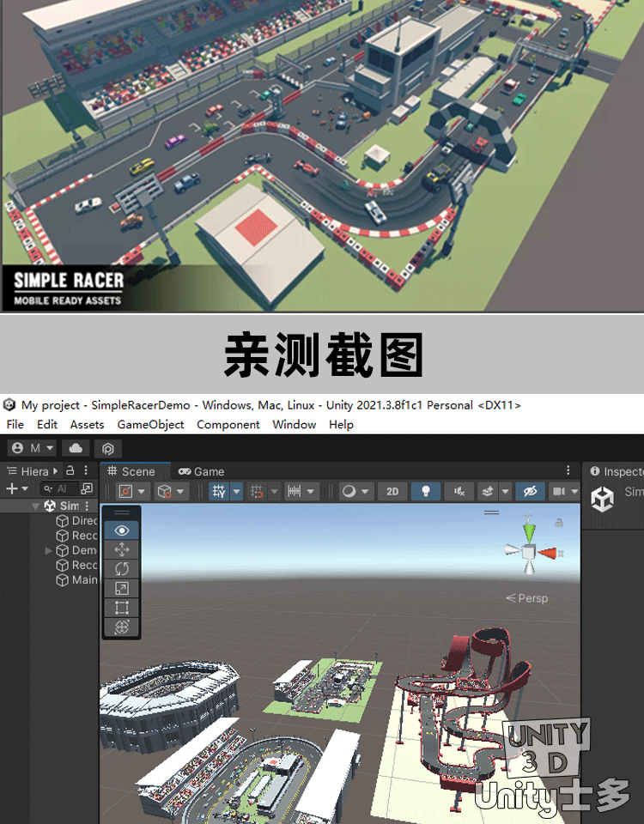Select the Hierarchy panel tab
This screenshot has width=644, height=824.
(27, 471)
